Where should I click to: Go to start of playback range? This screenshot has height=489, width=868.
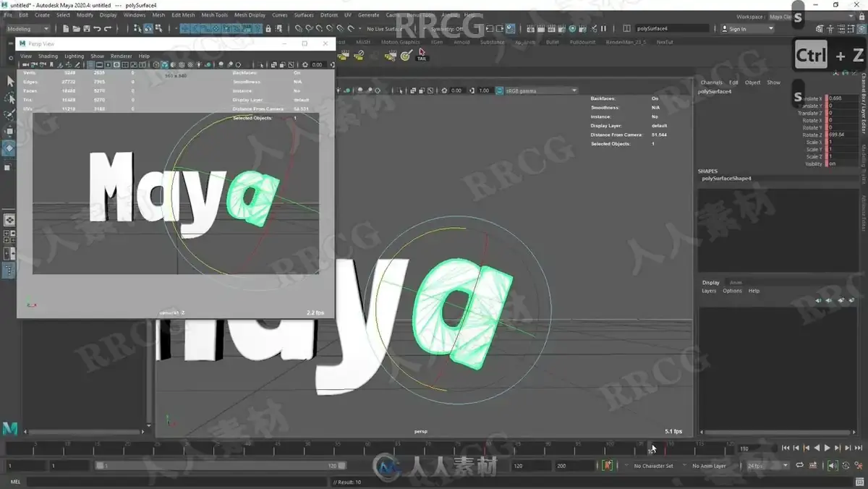(786, 448)
